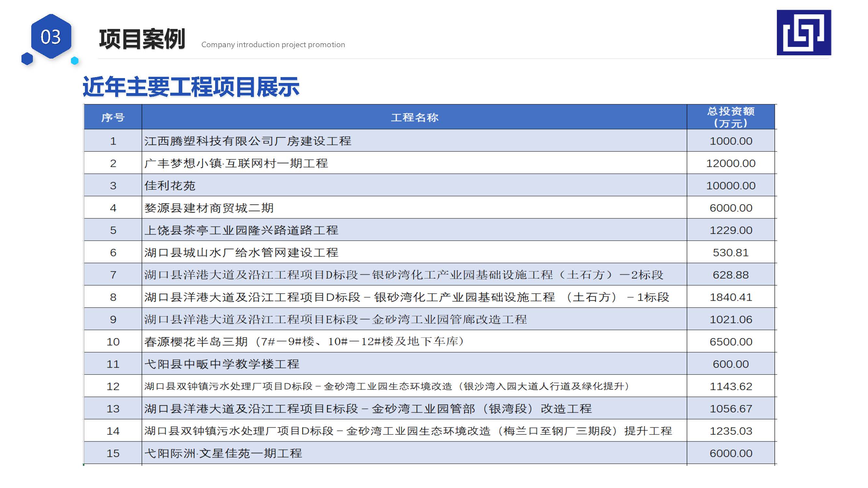Screen dimensions: 868x488
Task: Select 婺源县建材商贸城二期 cell
Action: (209, 208)
